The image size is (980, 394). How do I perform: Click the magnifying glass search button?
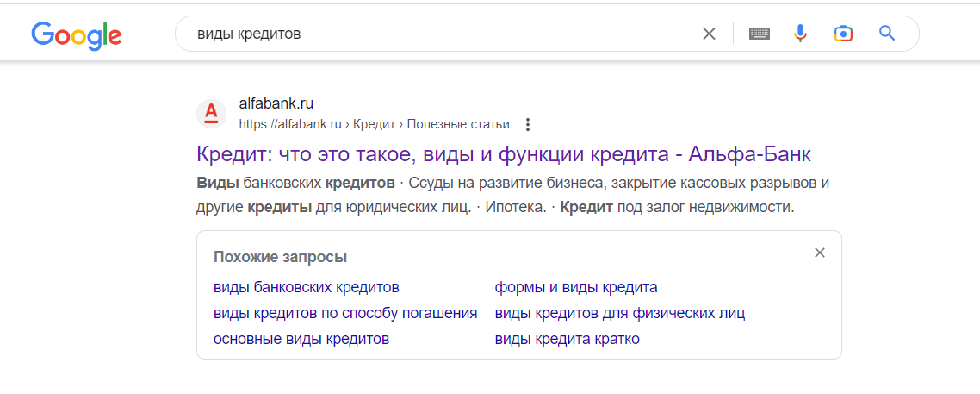[x=887, y=33]
